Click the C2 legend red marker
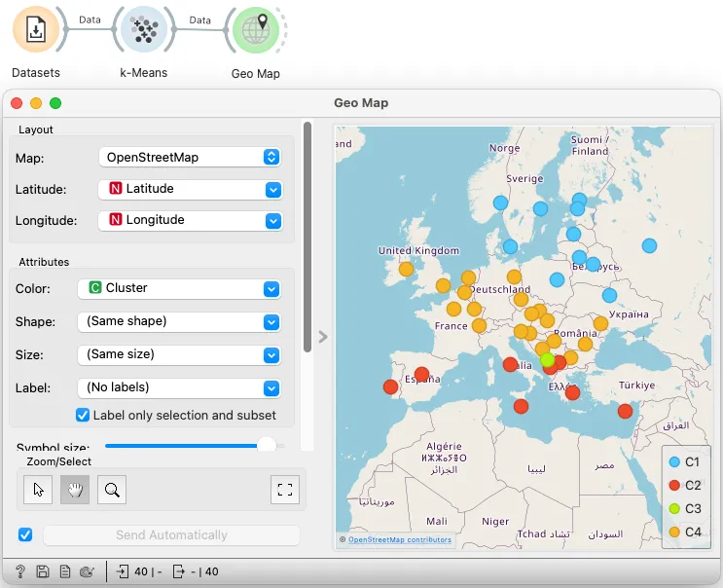The width and height of the screenshot is (723, 588). pos(674,485)
